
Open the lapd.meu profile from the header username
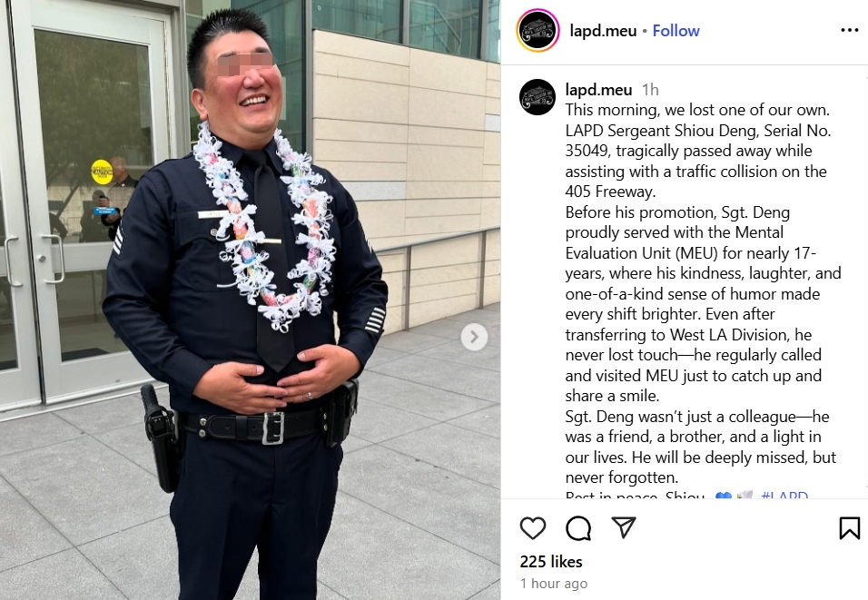click(x=603, y=31)
